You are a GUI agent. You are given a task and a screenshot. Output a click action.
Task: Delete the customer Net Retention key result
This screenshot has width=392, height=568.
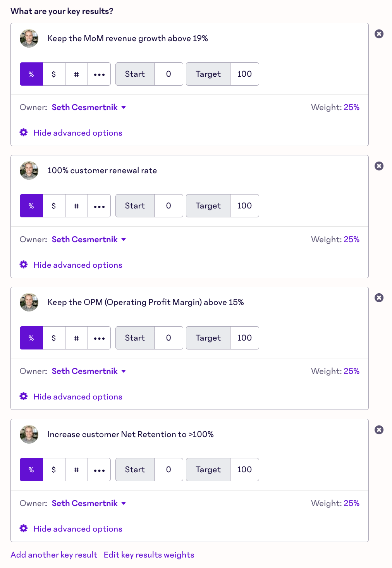pyautogui.click(x=379, y=430)
